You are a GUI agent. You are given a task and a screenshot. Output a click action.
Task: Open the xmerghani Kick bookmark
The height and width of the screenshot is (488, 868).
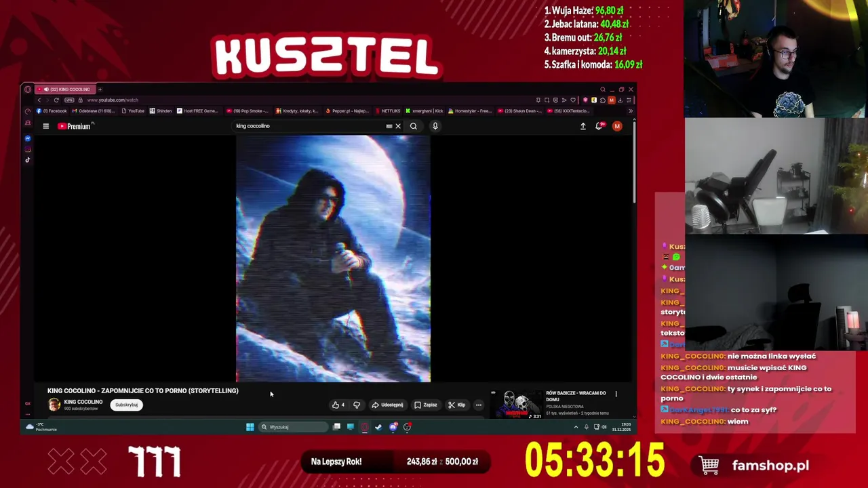pyautogui.click(x=425, y=111)
